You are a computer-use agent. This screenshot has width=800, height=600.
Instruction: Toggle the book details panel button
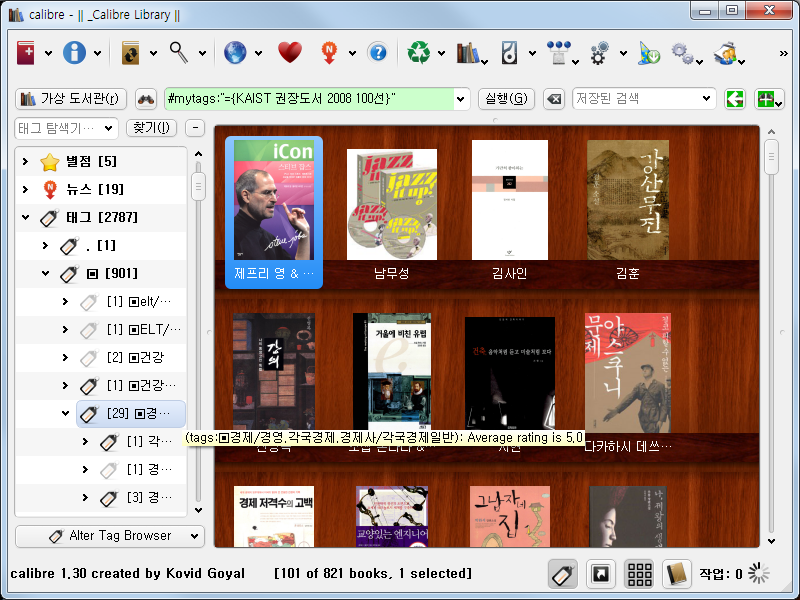click(678, 573)
